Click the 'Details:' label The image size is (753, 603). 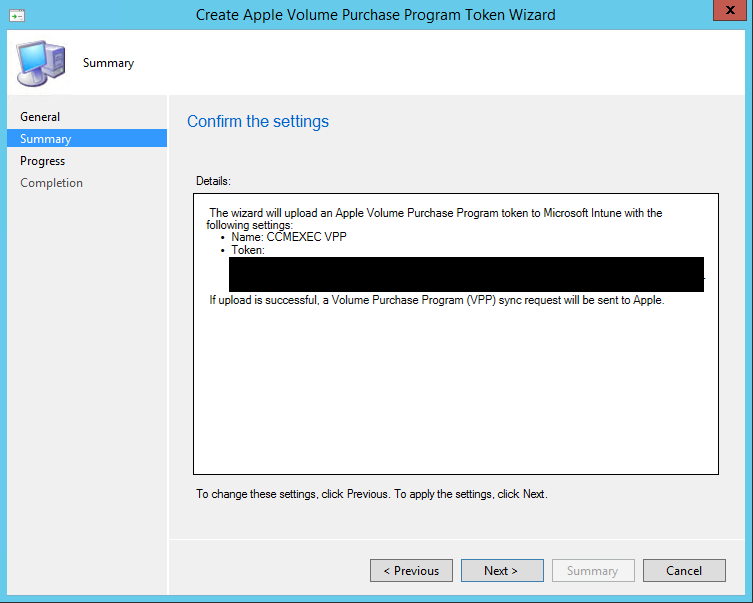pos(213,181)
